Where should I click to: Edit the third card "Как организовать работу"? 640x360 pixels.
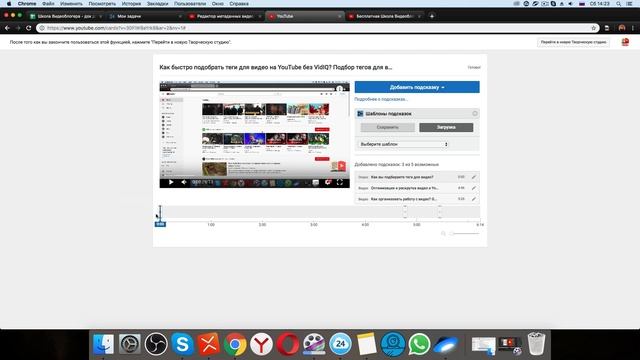click(473, 199)
